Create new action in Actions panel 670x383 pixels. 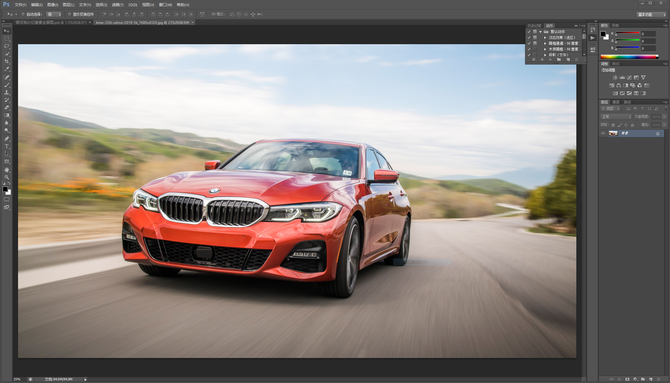point(568,59)
